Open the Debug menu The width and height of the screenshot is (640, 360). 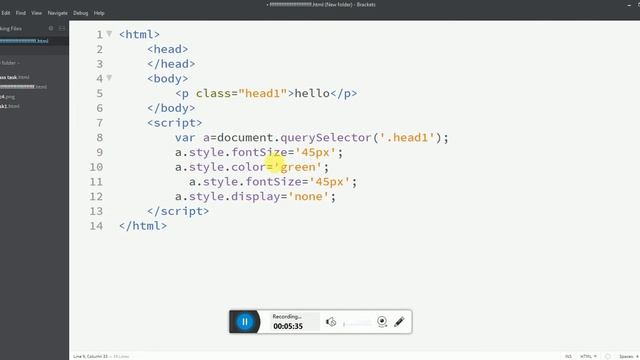click(80, 13)
